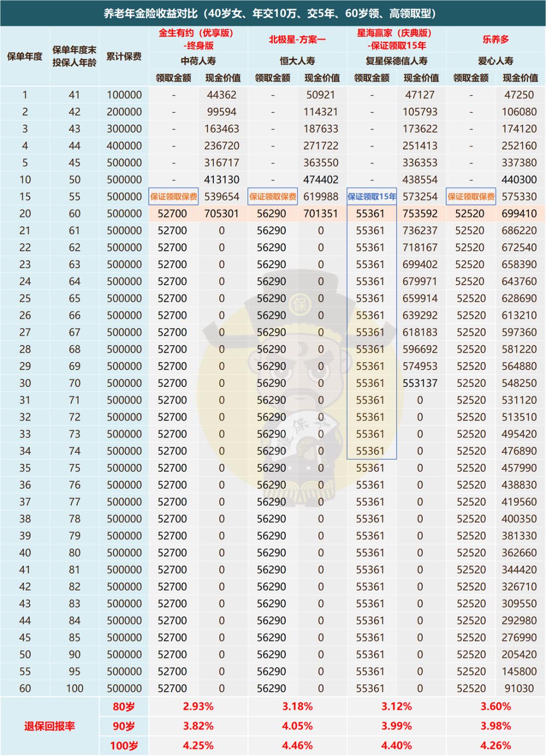Image resolution: width=546 pixels, height=756 pixels.
Task: Click return rate 4.46%
Action: [297, 745]
